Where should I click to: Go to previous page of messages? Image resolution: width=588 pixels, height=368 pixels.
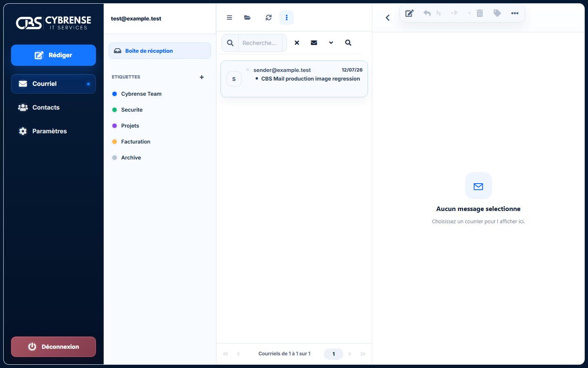238,354
